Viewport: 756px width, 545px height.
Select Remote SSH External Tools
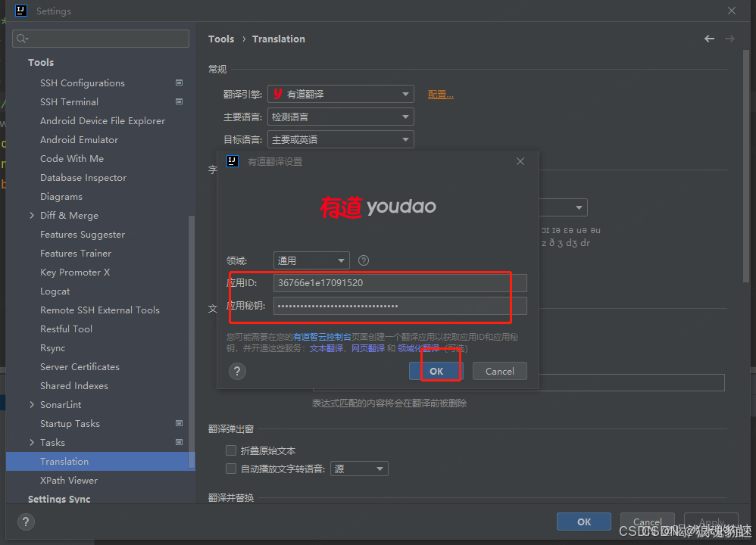[100, 310]
